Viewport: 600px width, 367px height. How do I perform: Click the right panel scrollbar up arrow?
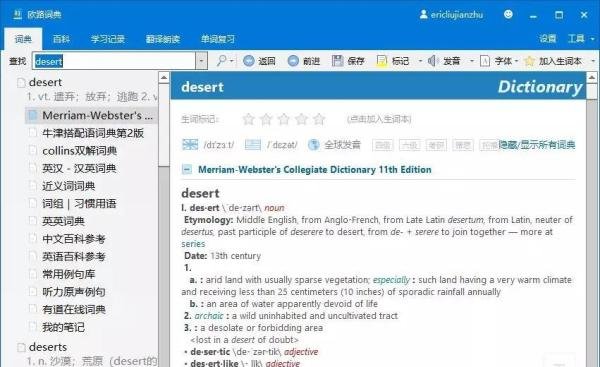pos(592,78)
